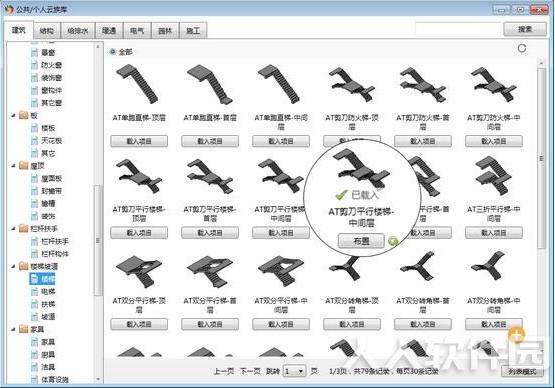This screenshot has width=555, height=388.
Task: Load AT剪刀防火梯-中间层 with its 载入项目 button
Action: click(x=494, y=141)
